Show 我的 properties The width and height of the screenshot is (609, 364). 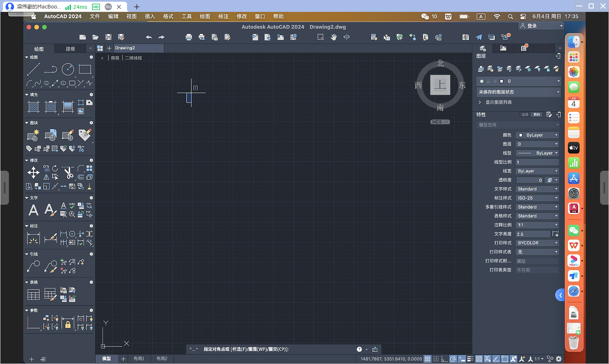537,115
